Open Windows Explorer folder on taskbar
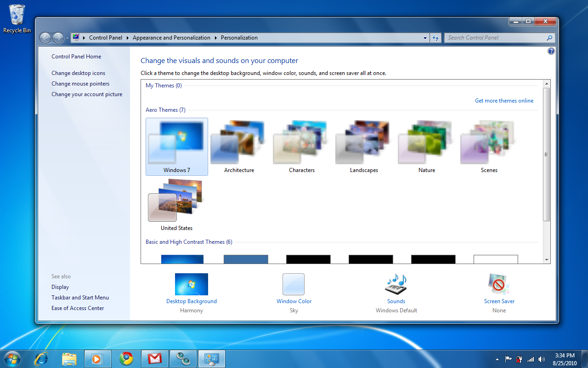This screenshot has width=588, height=368. 69,358
